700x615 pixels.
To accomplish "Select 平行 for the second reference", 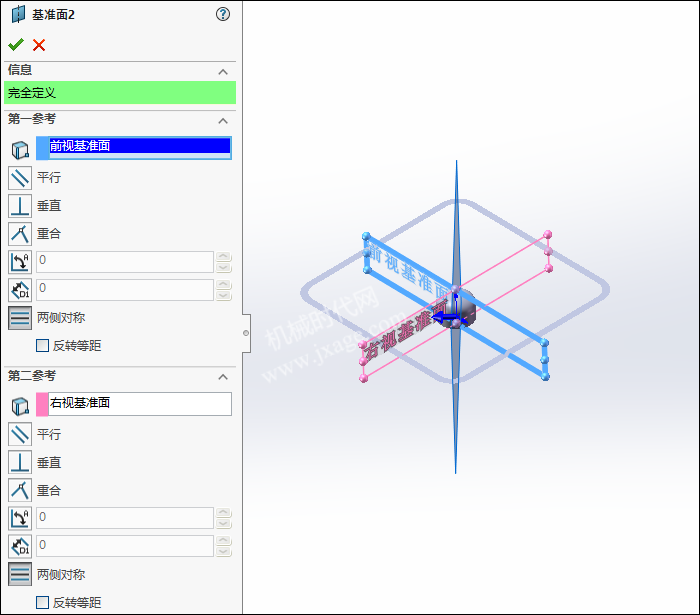I will tap(20, 434).
